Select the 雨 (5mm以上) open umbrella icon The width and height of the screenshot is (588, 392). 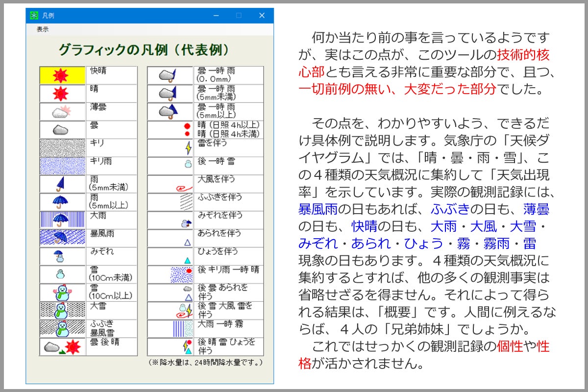(x=62, y=201)
